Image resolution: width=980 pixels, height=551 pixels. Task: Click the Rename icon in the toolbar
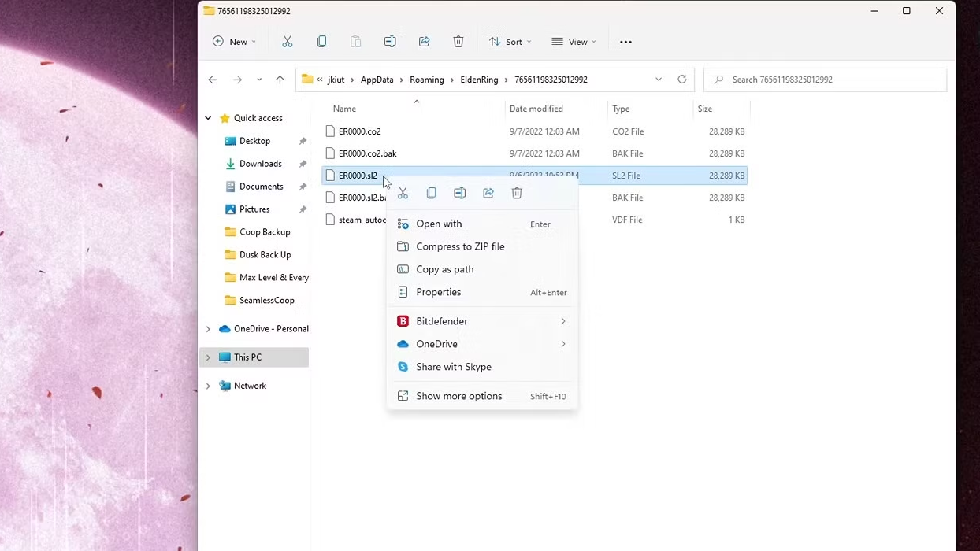(x=390, y=42)
